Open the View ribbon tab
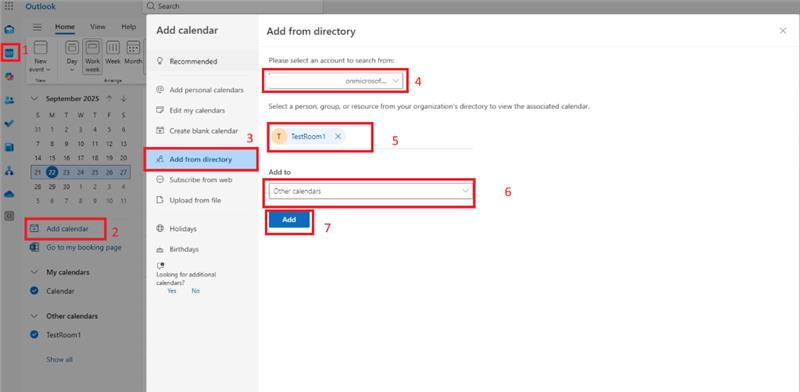The width and height of the screenshot is (800, 392). [x=97, y=27]
